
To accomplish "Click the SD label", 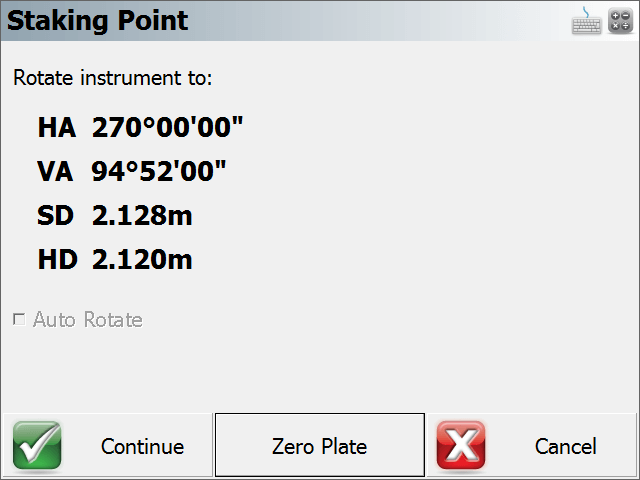I will 56,216.
